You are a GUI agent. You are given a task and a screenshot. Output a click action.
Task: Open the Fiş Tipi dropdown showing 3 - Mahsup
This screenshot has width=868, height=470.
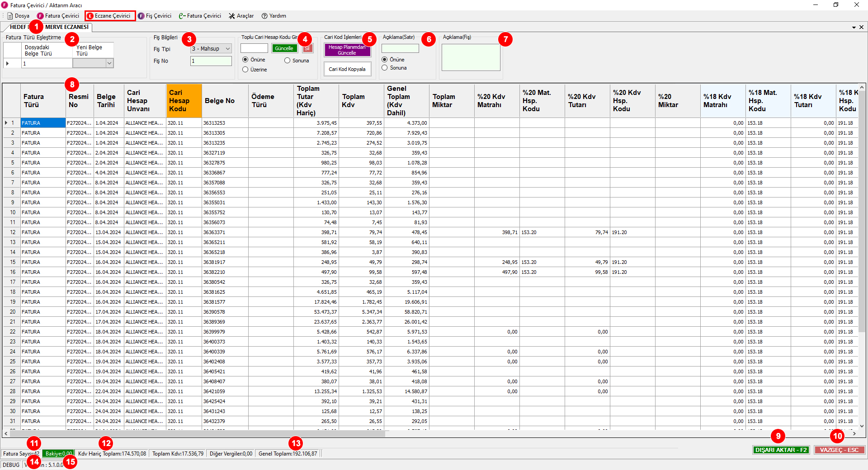(x=211, y=48)
